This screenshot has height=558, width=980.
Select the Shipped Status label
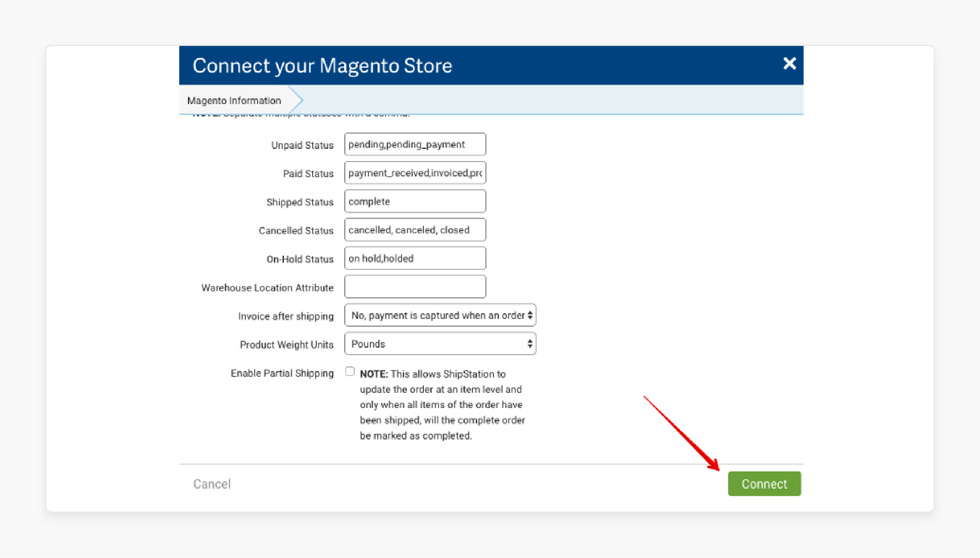(x=300, y=202)
